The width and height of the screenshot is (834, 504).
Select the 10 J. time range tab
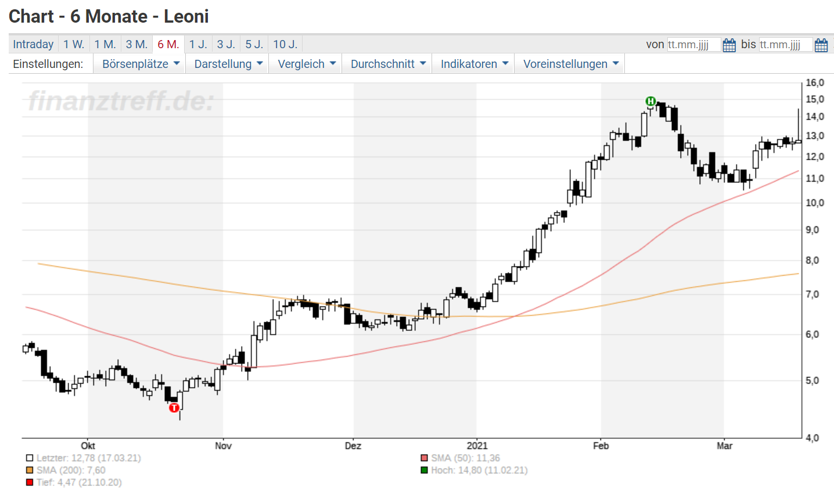point(285,44)
